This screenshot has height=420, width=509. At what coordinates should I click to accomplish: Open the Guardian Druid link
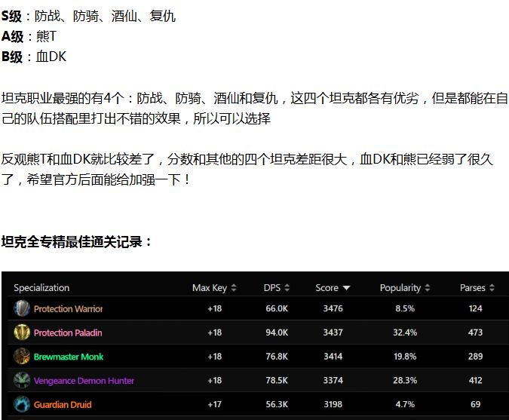[63, 405]
